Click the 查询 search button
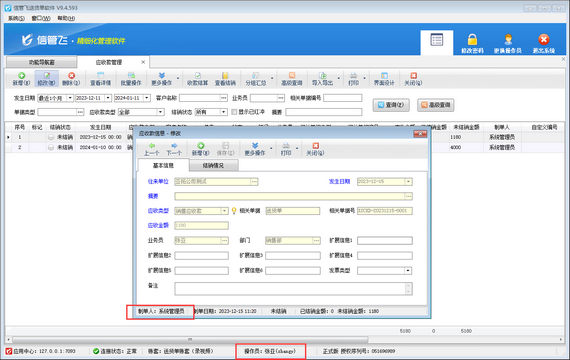The height and width of the screenshot is (360, 570). click(x=391, y=105)
